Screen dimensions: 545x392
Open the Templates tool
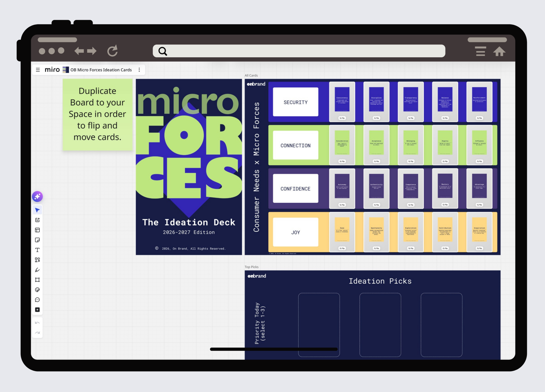[x=37, y=230]
